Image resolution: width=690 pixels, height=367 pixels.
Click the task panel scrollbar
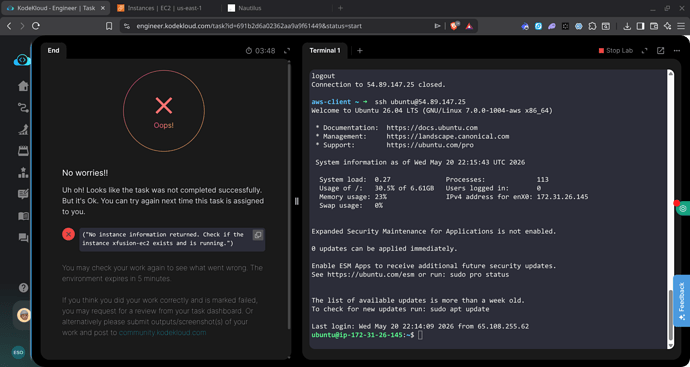[x=289, y=196]
